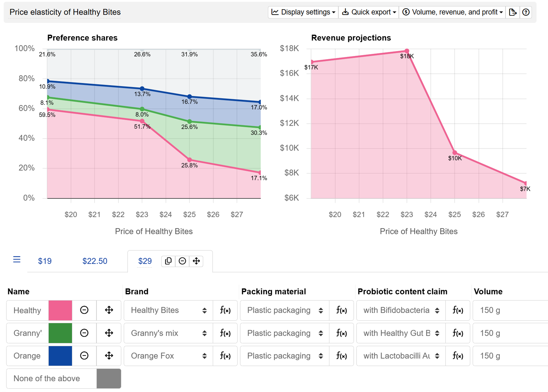
Task: Switch to the $22.50 scenario tab
Action: tap(95, 261)
